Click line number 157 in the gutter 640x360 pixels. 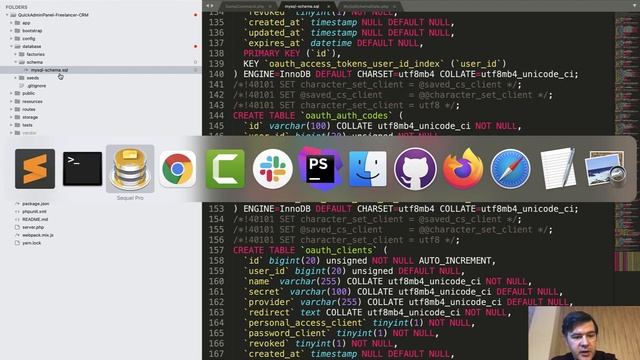(x=216, y=250)
